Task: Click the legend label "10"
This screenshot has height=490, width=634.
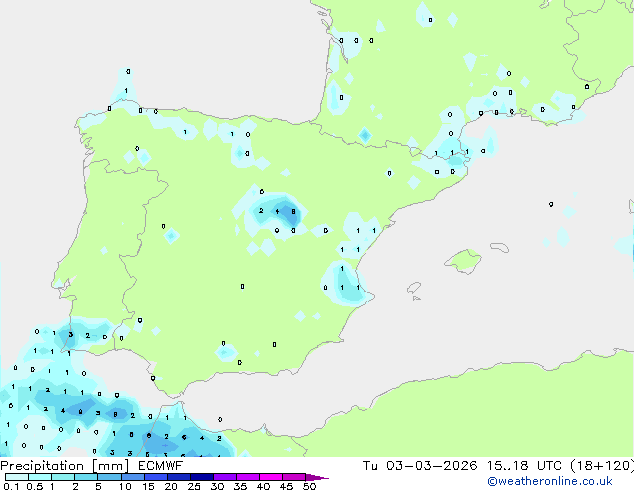Action: tap(125, 486)
